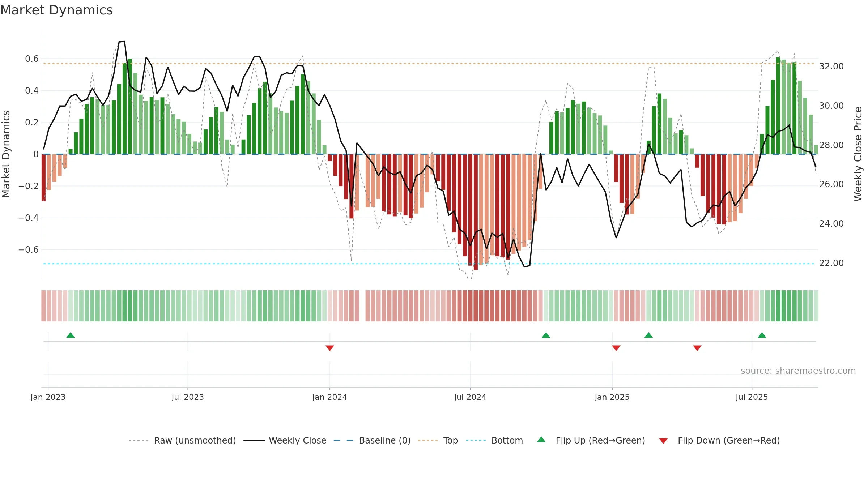The width and height of the screenshot is (868, 488).
Task: Click the Jul 2023 axis label
Action: click(188, 397)
